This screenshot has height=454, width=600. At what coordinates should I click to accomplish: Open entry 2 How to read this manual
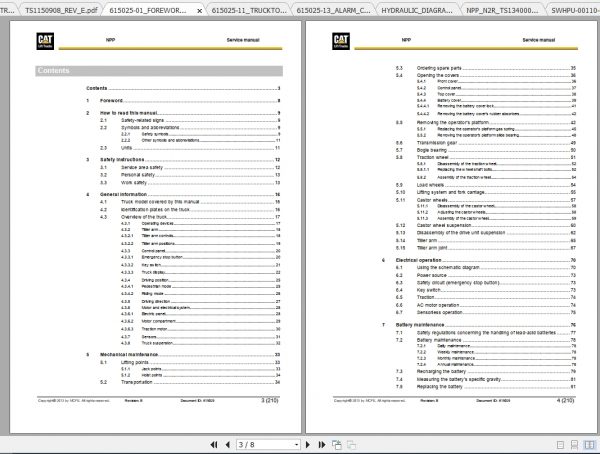click(x=184, y=113)
